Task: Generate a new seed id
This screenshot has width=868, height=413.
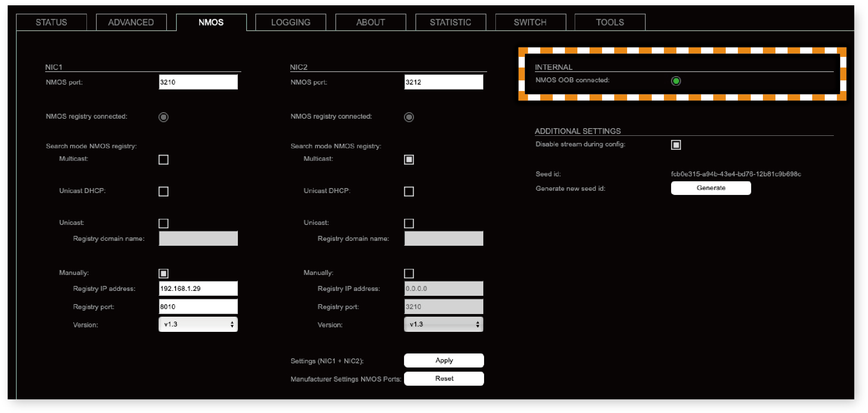Action: tap(711, 188)
